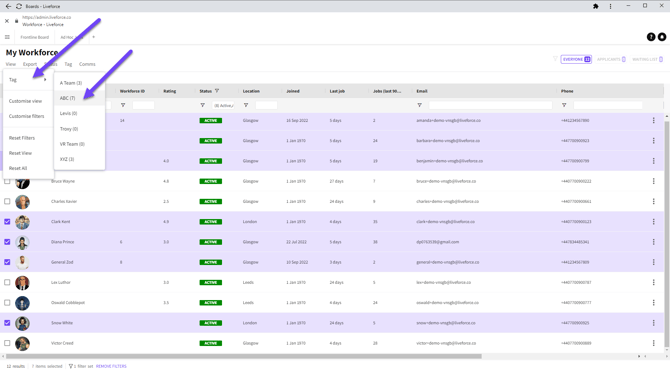
Task: Uncheck the Clark Kent row checkbox
Action: (7, 222)
